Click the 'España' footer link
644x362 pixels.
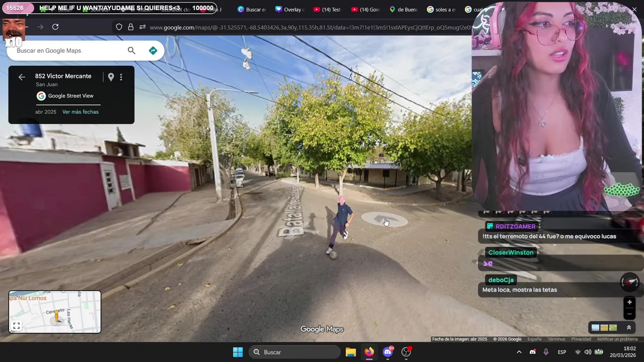pos(534,339)
